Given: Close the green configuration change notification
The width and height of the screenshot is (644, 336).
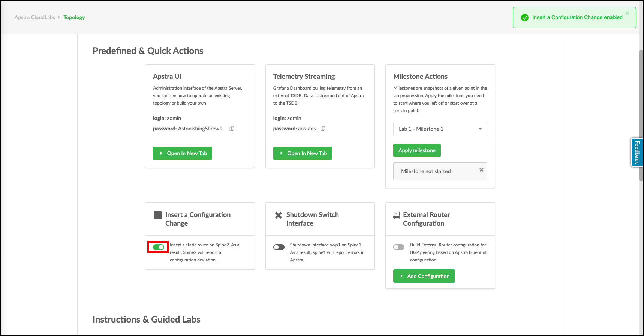Looking at the screenshot, I should pyautogui.click(x=627, y=13).
